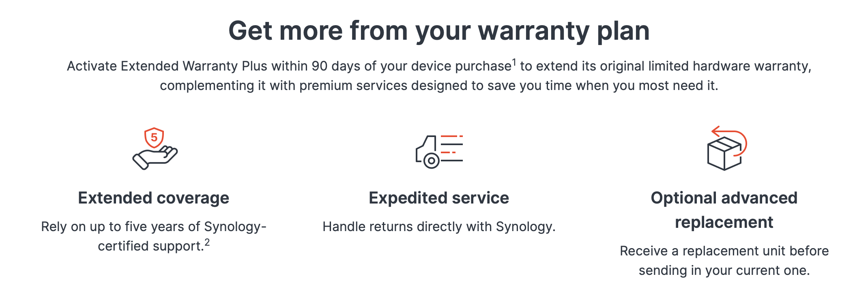This screenshot has width=868, height=300.
Task: Open footnote 1 after device purchase
Action: click(514, 62)
